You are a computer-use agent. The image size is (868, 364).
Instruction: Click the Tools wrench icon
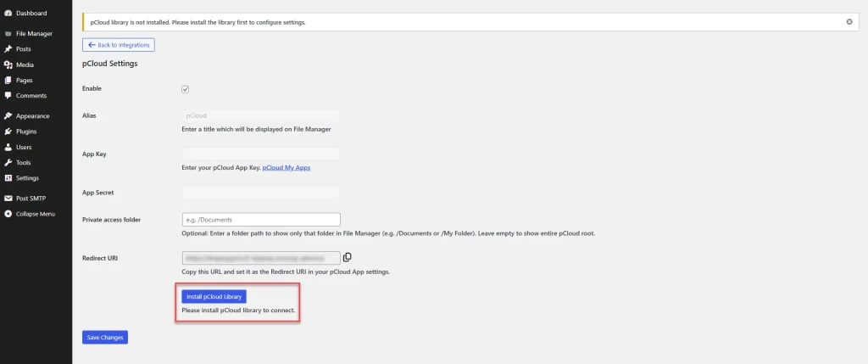tap(8, 163)
